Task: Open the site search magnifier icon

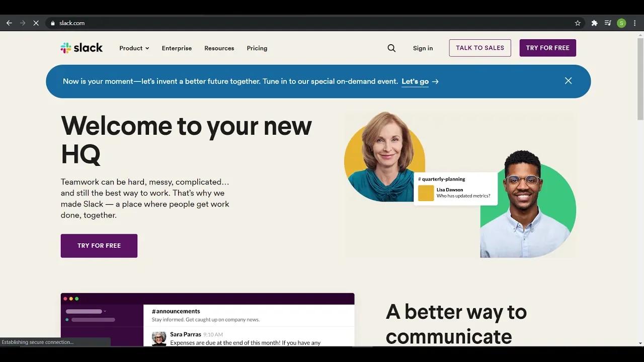Action: 391,48
